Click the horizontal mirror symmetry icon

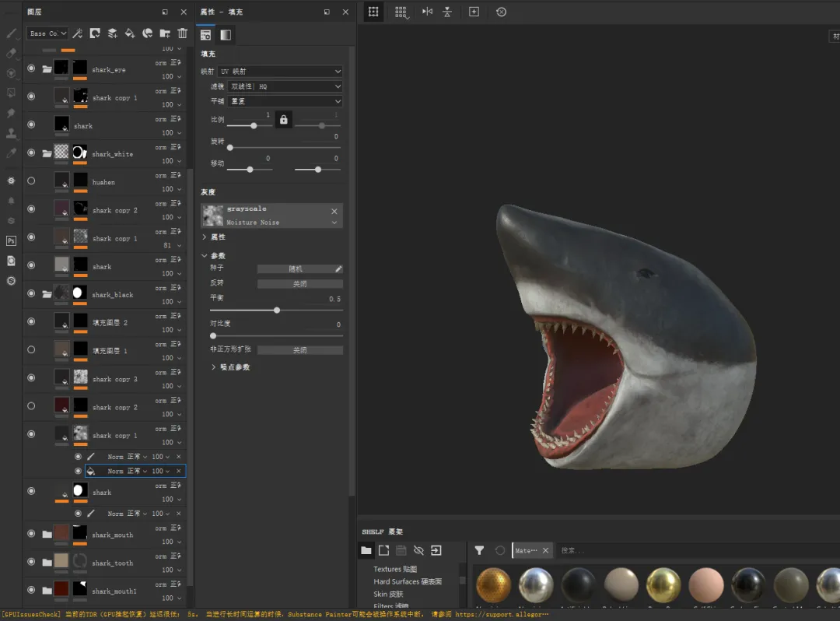click(427, 12)
